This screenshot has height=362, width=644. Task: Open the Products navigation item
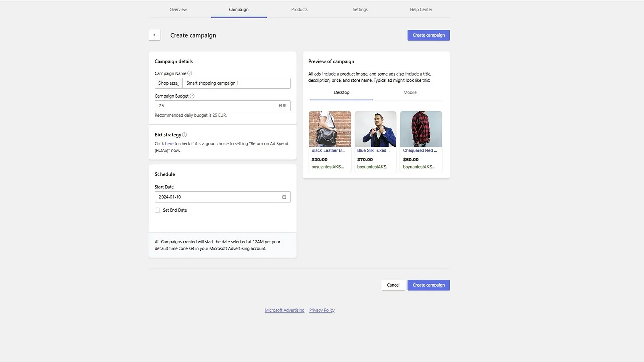coord(299,9)
